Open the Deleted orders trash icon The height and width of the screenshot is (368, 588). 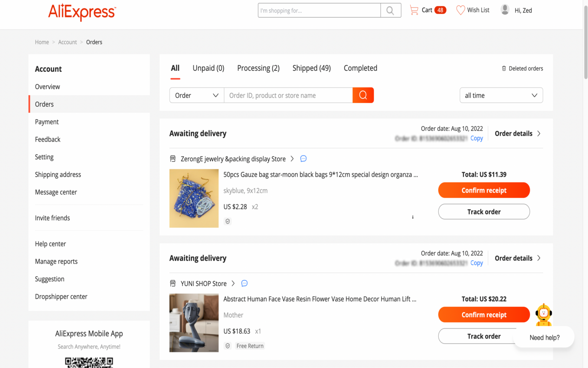click(x=503, y=68)
